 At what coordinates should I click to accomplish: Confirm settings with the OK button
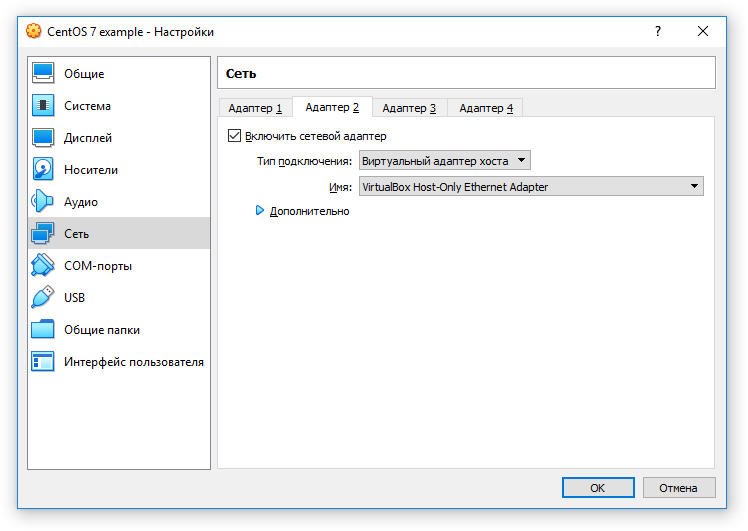598,488
